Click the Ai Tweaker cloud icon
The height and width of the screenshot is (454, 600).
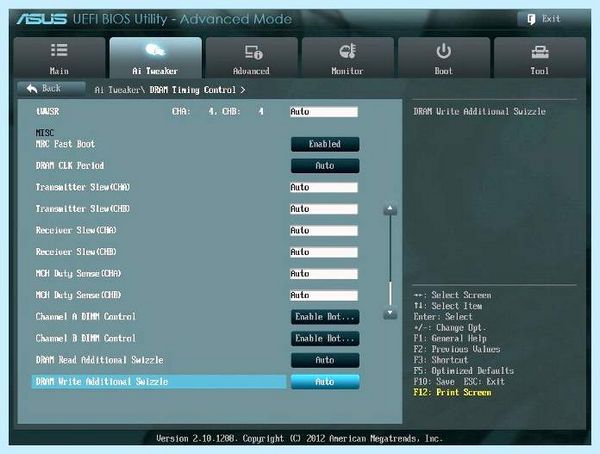click(155, 50)
